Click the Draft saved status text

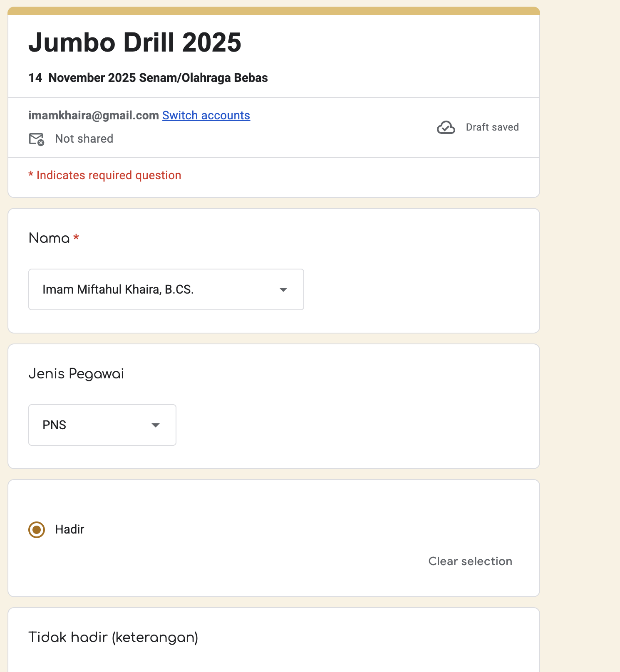point(492,127)
